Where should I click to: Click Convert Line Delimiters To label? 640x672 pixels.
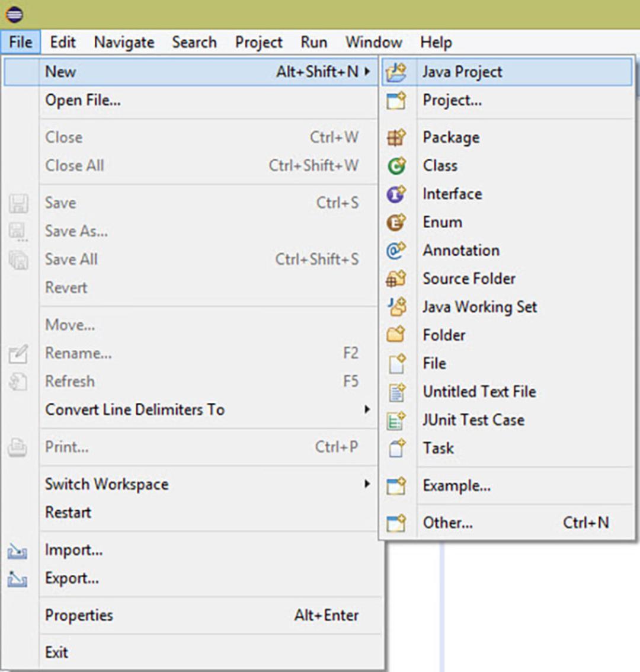(x=135, y=409)
